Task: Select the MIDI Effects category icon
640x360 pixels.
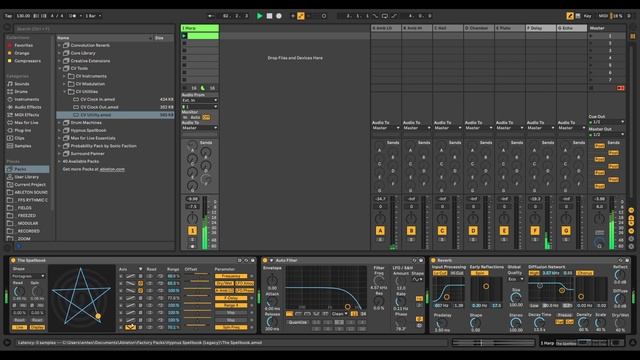Action: tap(10, 115)
